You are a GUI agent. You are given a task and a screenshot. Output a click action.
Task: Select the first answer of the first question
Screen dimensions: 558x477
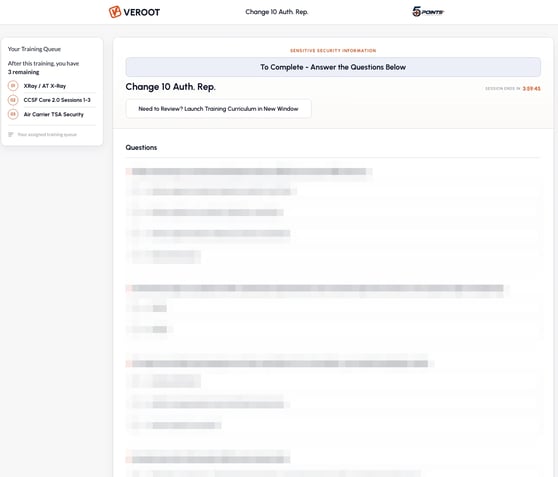(x=211, y=192)
